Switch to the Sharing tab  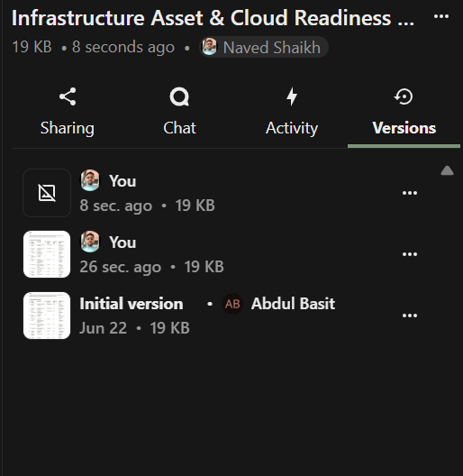tap(68, 128)
